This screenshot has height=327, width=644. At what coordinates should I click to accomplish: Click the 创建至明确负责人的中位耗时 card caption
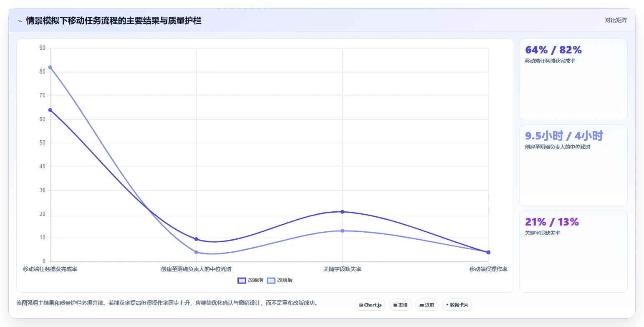tap(558, 147)
